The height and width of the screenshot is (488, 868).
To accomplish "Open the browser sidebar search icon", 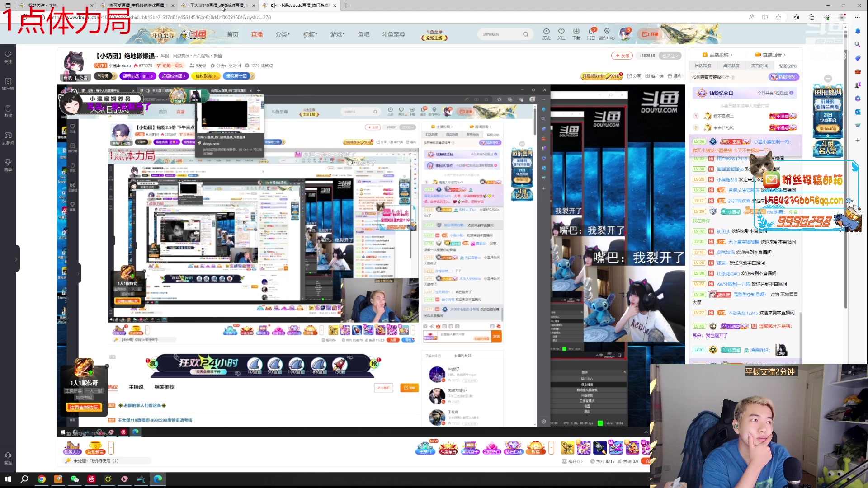I will [858, 44].
